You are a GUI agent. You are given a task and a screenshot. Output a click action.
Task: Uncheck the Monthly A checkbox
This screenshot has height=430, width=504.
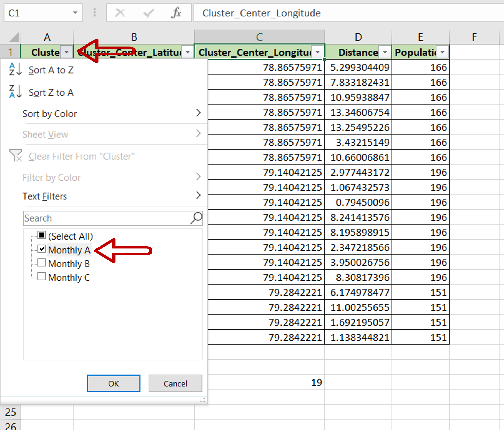42,249
